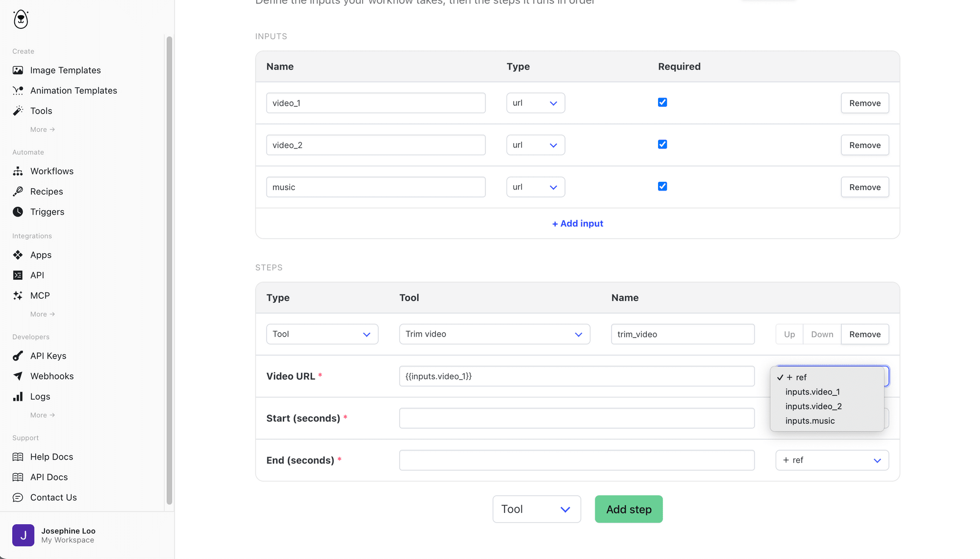Open Workflows hierarchy icon
Screen dimensions: 980x559
coord(18,171)
